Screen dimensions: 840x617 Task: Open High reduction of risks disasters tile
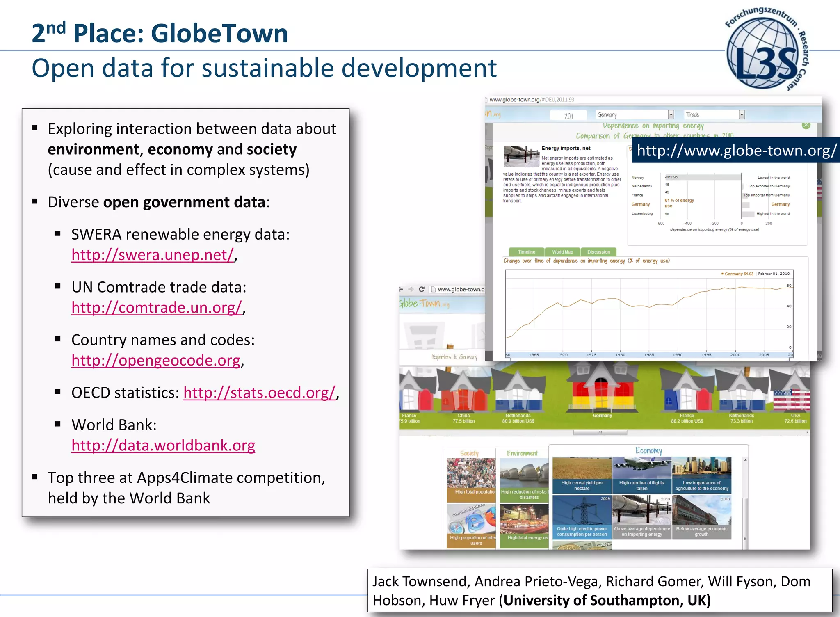(524, 480)
